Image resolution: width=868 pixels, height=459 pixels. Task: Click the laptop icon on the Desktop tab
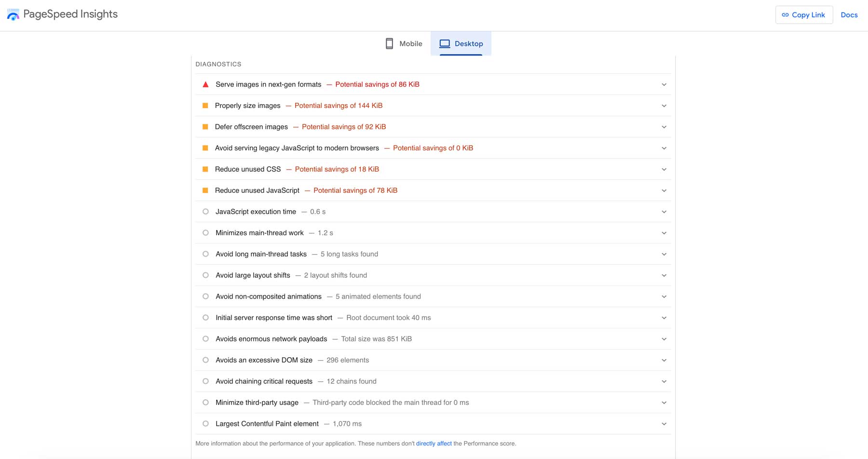click(x=443, y=43)
